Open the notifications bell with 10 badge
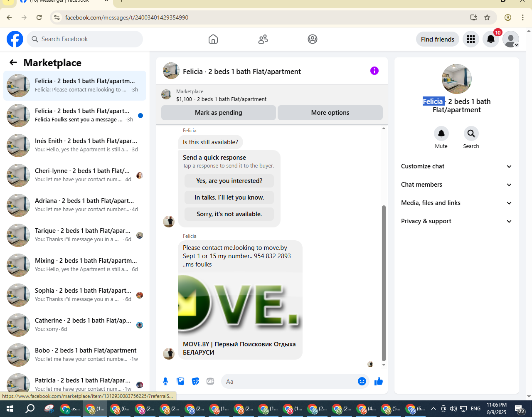Viewport: 532px width, 417px height. tap(491, 39)
